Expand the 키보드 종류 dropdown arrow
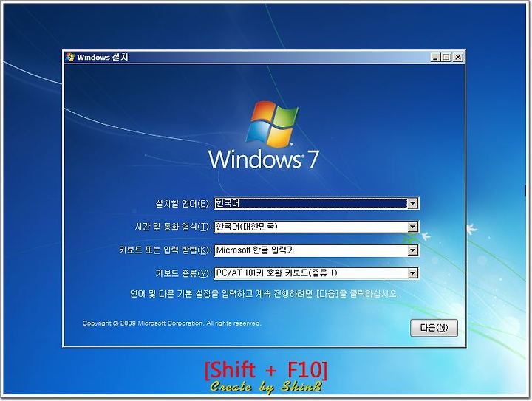532x401 pixels. click(x=412, y=273)
